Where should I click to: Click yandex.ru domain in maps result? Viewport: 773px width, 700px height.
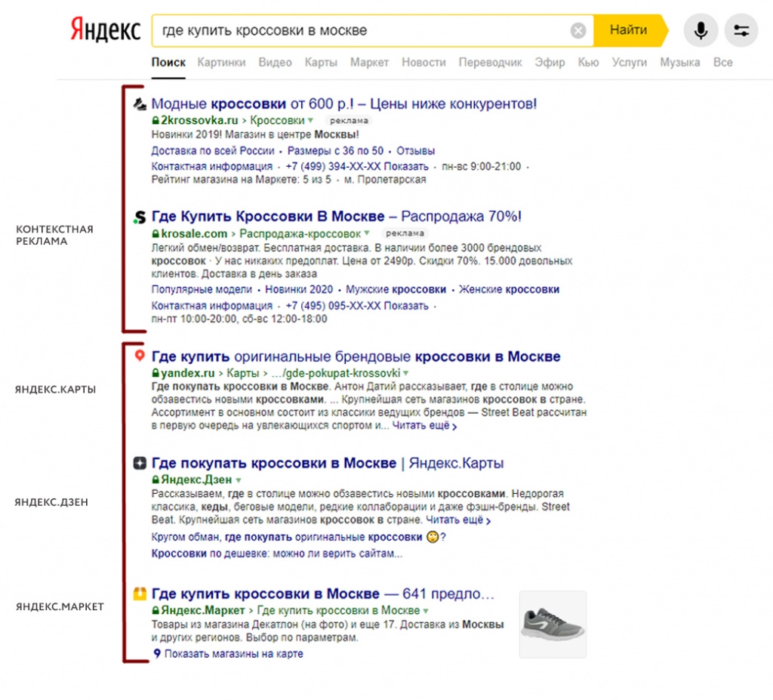[188, 373]
